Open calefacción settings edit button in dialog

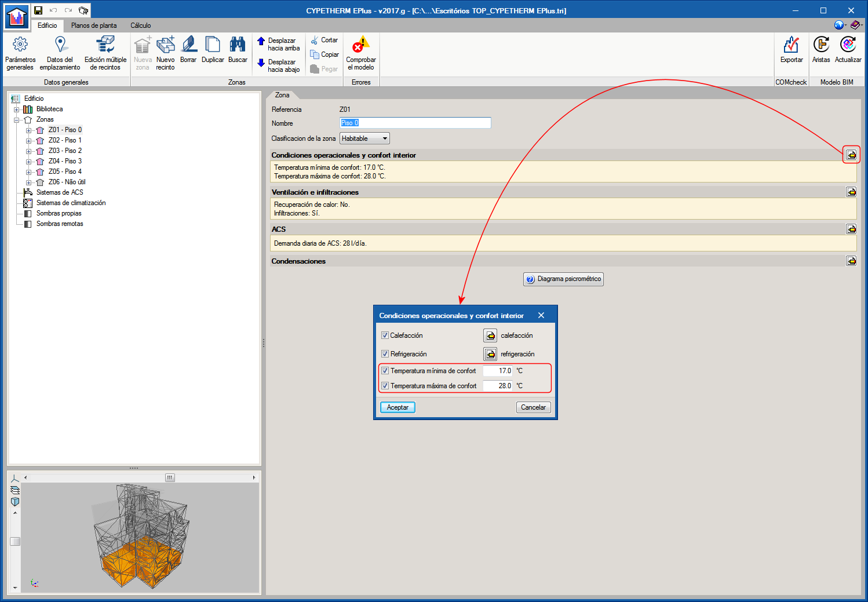click(490, 335)
